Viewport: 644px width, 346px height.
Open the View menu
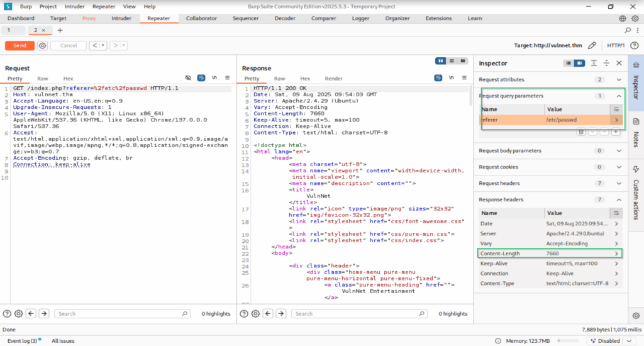[x=129, y=6]
